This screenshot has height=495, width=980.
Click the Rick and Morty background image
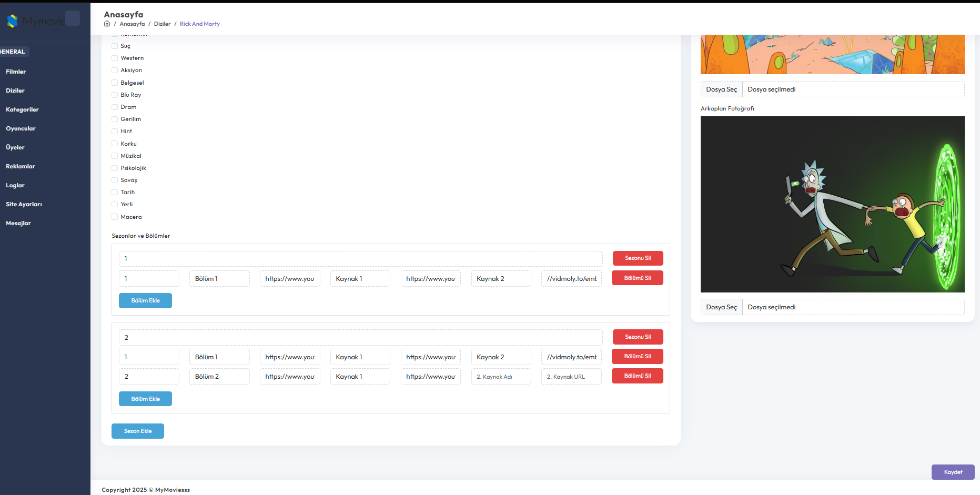point(832,204)
